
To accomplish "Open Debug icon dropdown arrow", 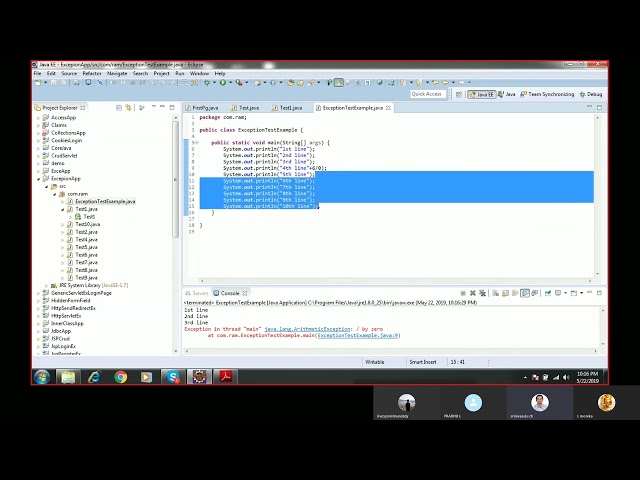I will coord(214,83).
